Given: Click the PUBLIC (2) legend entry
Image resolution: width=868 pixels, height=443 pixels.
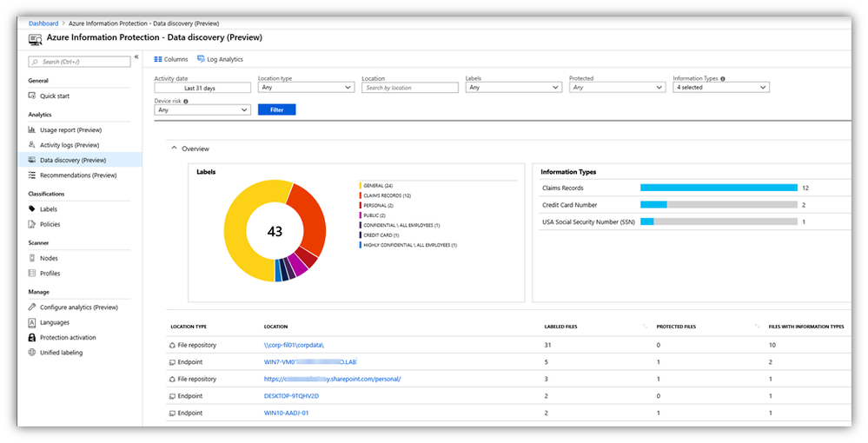Looking at the screenshot, I should click(374, 215).
